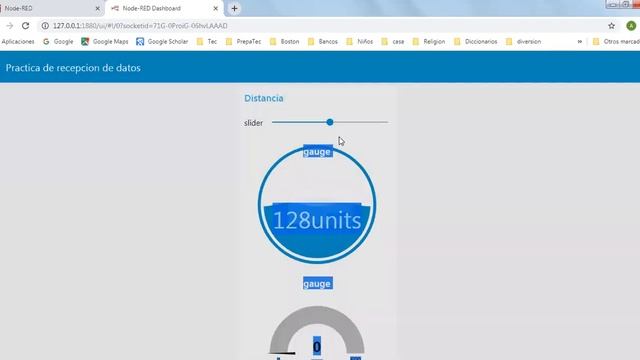Open the Google bookmark

point(58,42)
